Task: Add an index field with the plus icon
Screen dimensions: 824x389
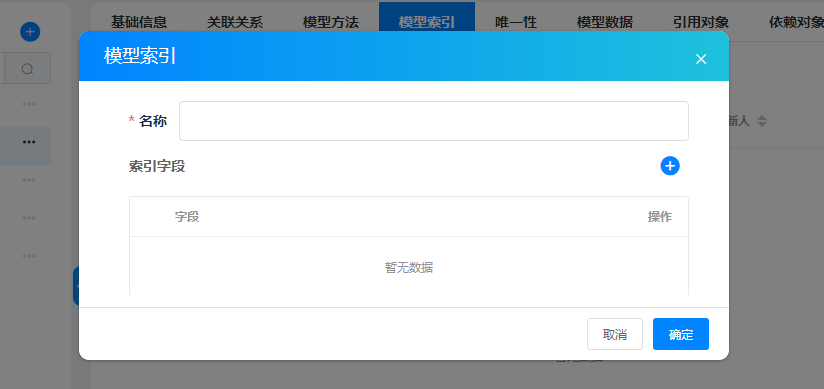Action: [x=670, y=166]
